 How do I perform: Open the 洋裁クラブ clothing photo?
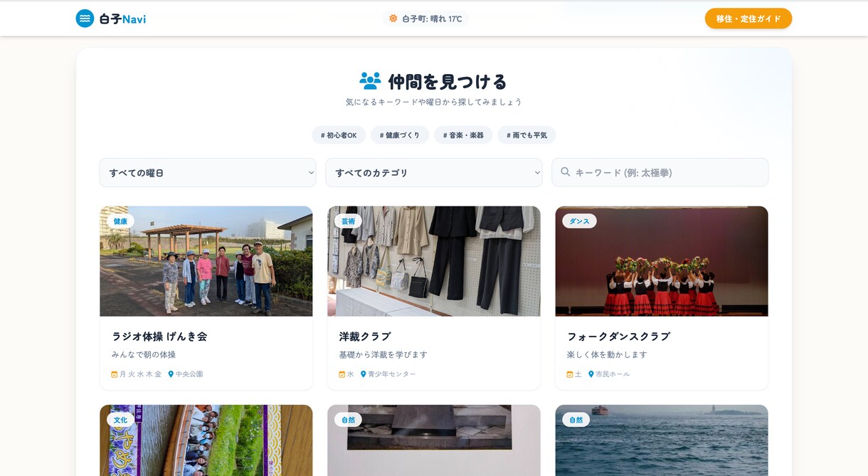[434, 261]
